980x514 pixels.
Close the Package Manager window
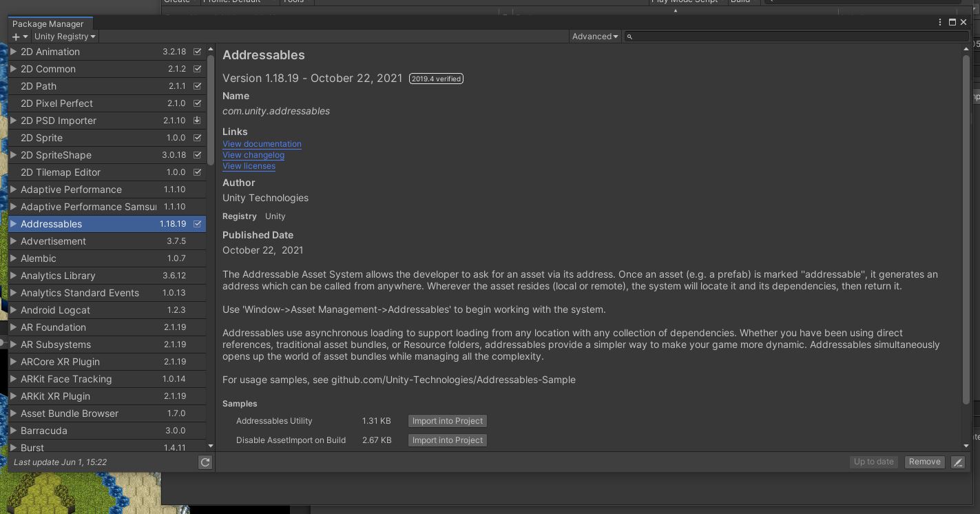963,22
